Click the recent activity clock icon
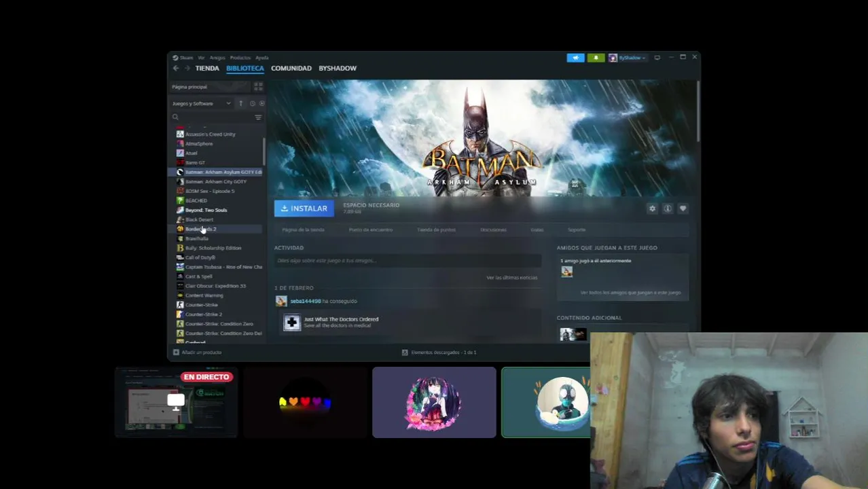The height and width of the screenshot is (489, 868). [252, 103]
